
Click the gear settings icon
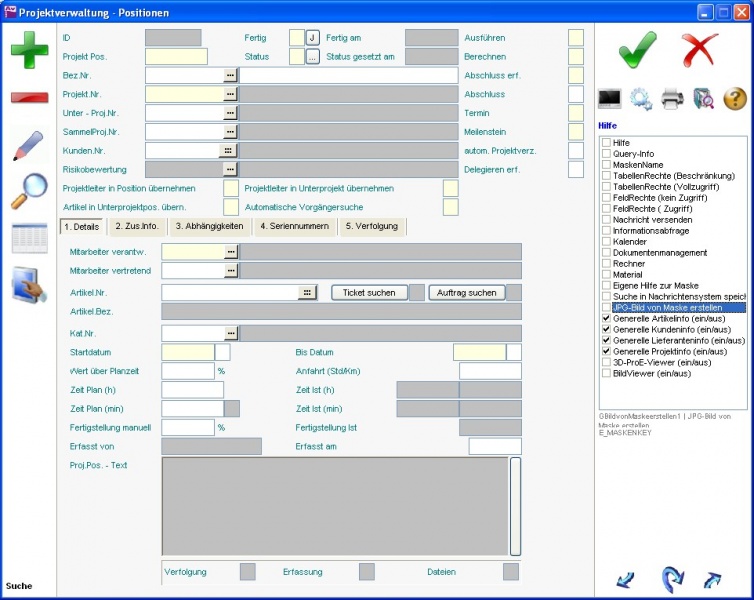click(x=641, y=98)
